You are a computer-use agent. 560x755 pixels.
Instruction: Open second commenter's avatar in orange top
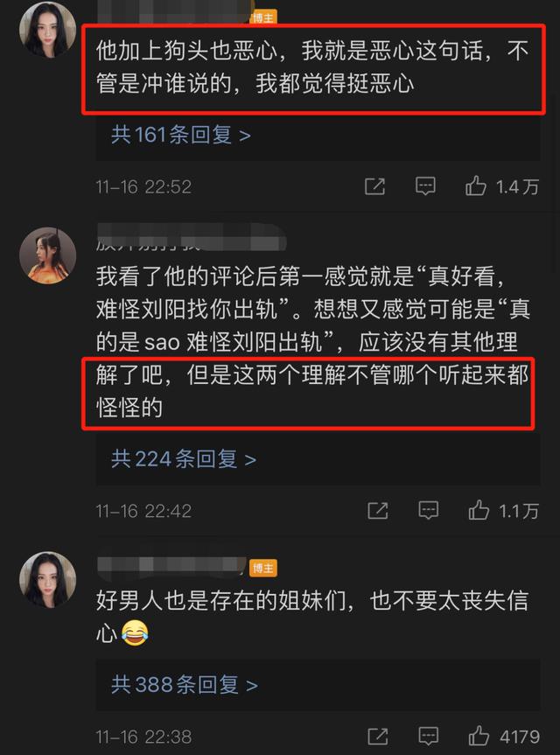tap(47, 255)
